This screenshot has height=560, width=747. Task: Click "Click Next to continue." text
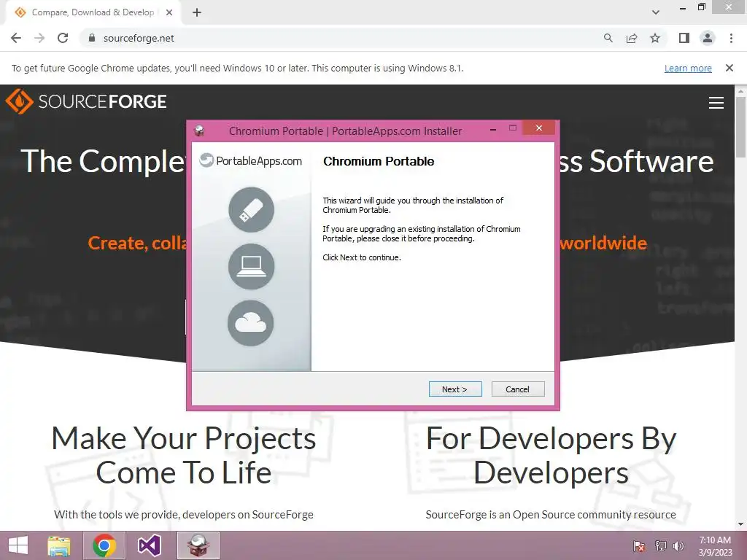(362, 257)
